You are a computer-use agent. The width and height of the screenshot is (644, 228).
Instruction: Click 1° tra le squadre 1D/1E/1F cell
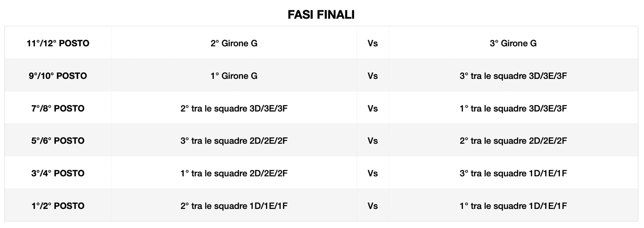pyautogui.click(x=513, y=206)
